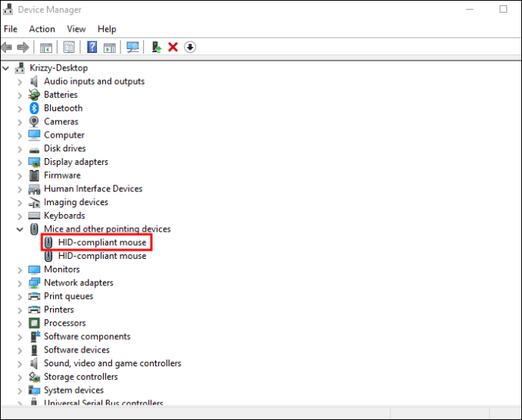Expand Audio inputs and outputs
The height and width of the screenshot is (420, 522).
(20, 82)
